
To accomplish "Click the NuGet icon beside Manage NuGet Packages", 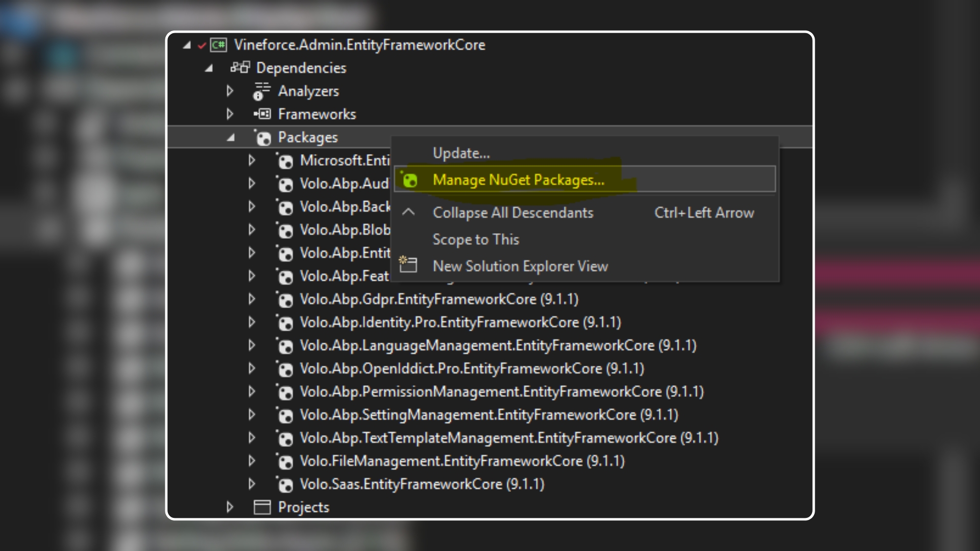I will pyautogui.click(x=409, y=180).
